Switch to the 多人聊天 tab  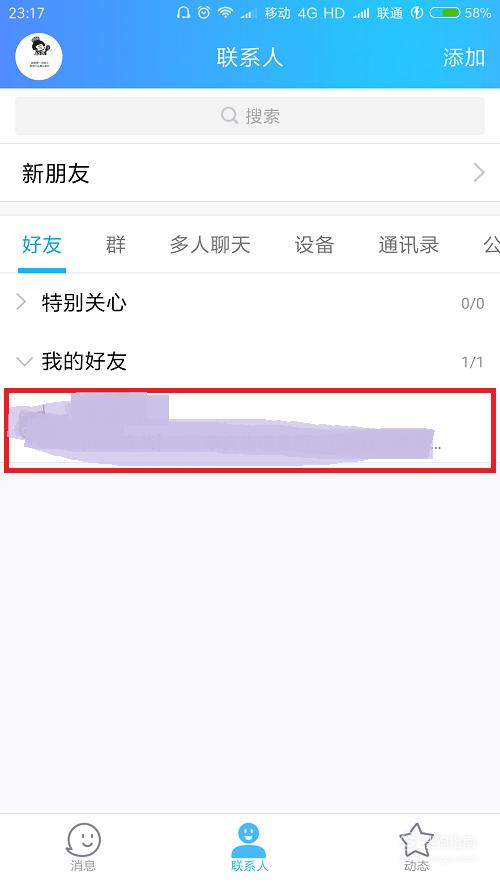click(x=210, y=245)
